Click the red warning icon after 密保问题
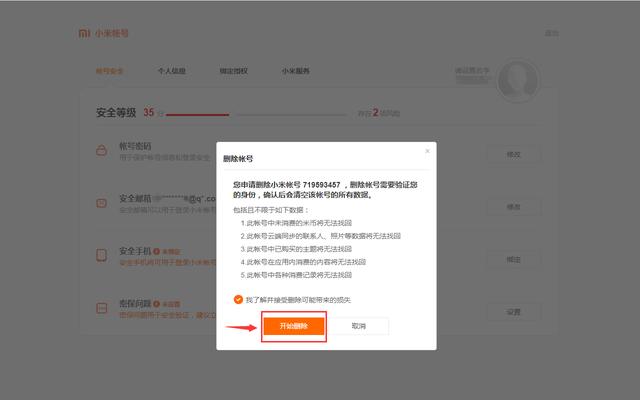 pyautogui.click(x=156, y=304)
